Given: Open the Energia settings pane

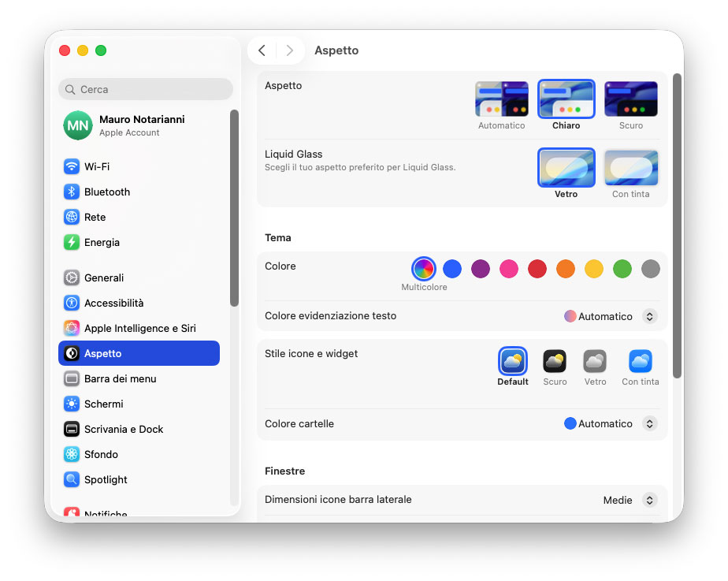Looking at the screenshot, I should (102, 243).
